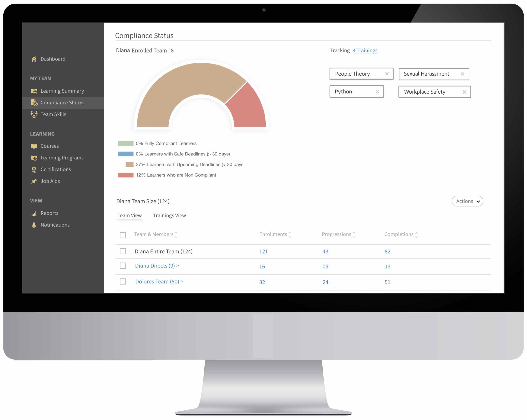This screenshot has width=527, height=420.
Task: Click the Dashboard home icon
Action: [34, 59]
